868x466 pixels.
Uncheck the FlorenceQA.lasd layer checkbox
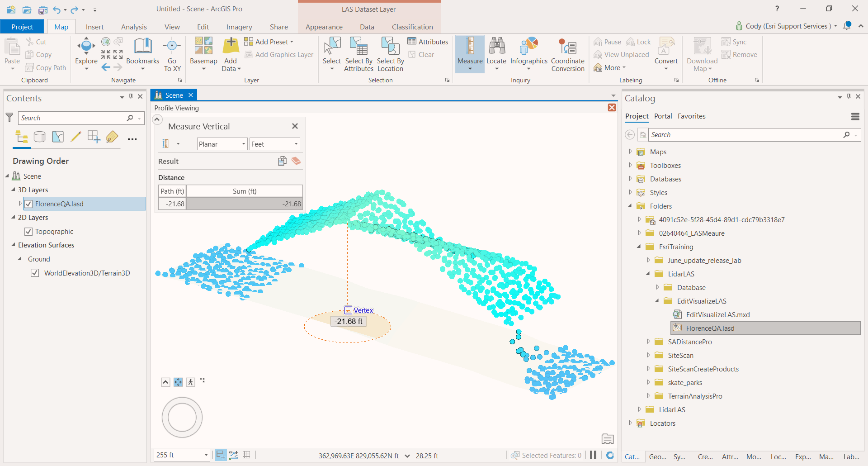[28, 204]
